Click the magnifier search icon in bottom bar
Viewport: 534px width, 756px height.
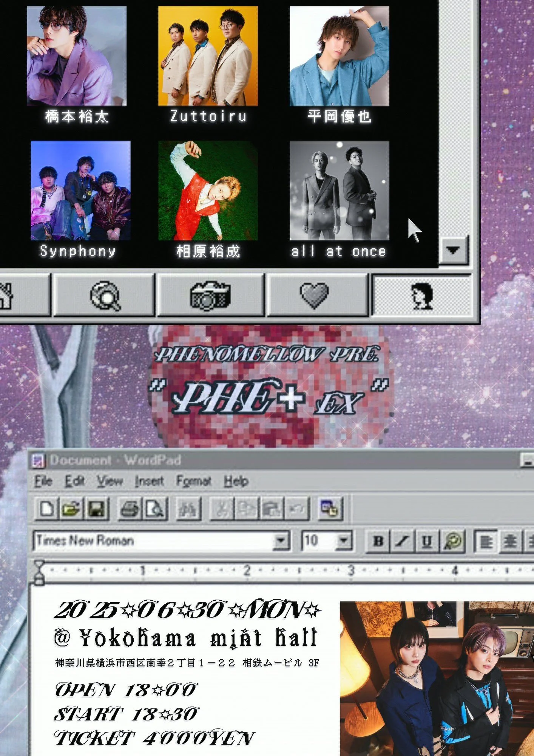coord(105,295)
